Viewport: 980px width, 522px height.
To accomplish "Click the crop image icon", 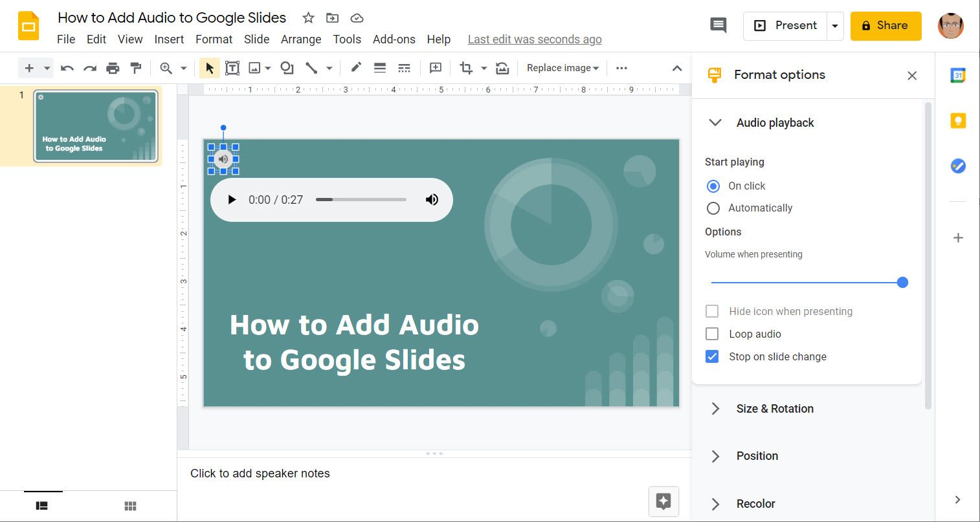I will [x=466, y=68].
